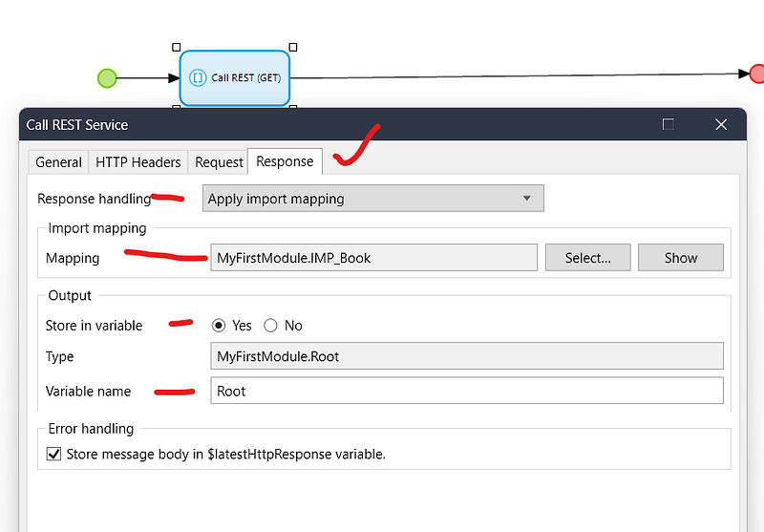Image resolution: width=764 pixels, height=532 pixels.
Task: Open the HTTP Headers tab
Action: pos(138,162)
